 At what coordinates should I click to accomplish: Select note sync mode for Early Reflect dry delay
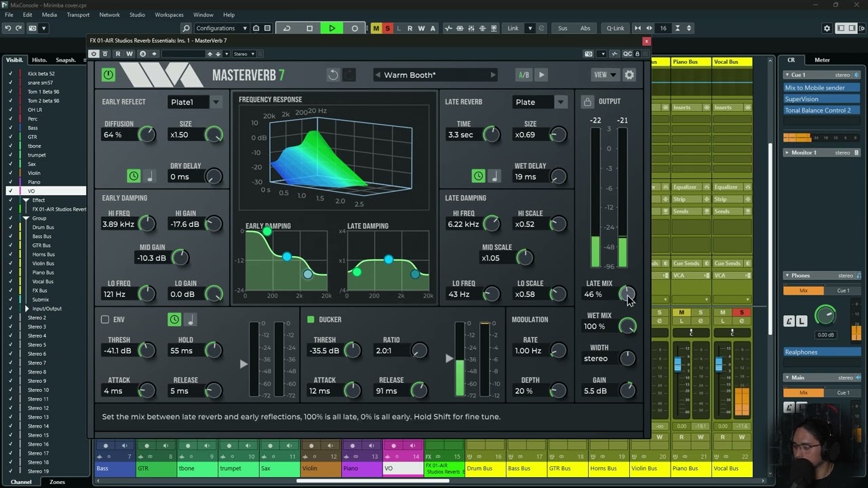point(150,176)
